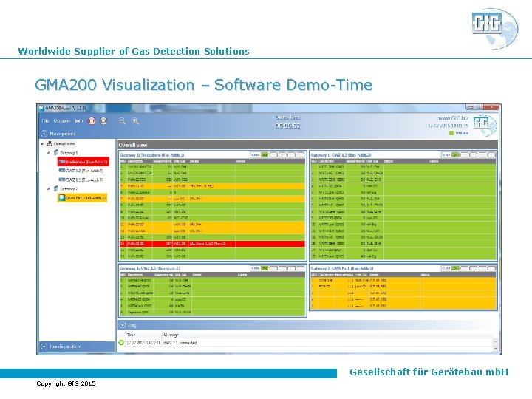
Task: Click Details column header in GWZ 1.2 table
Action: tap(389, 161)
